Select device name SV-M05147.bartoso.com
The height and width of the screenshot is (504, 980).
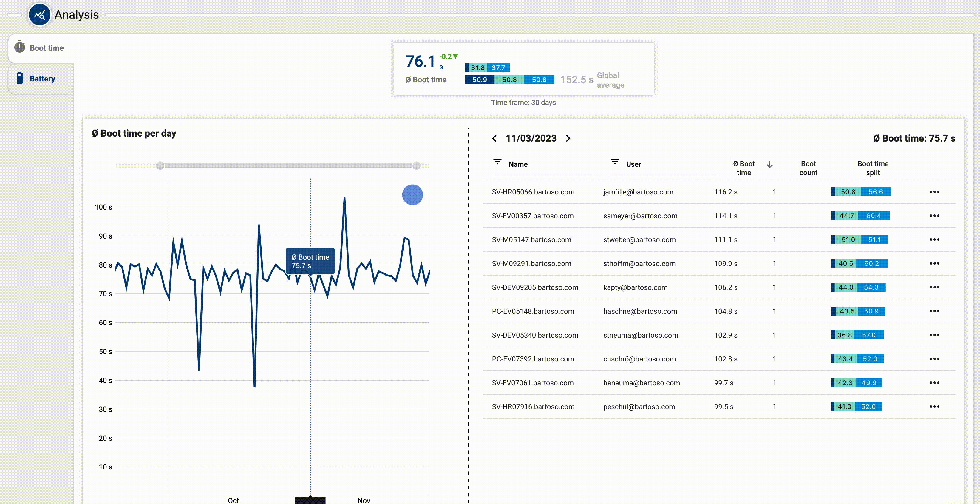tap(531, 240)
